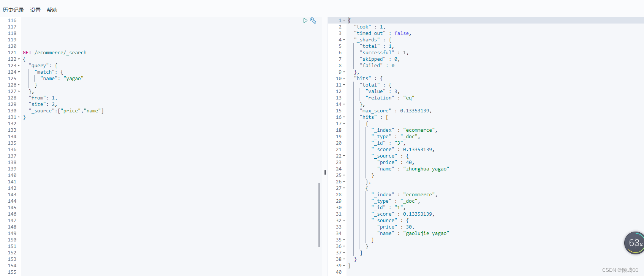Image resolution: width=644 pixels, height=276 pixels.
Task: Toggle fold marker at editor line 131
Action: (19, 117)
